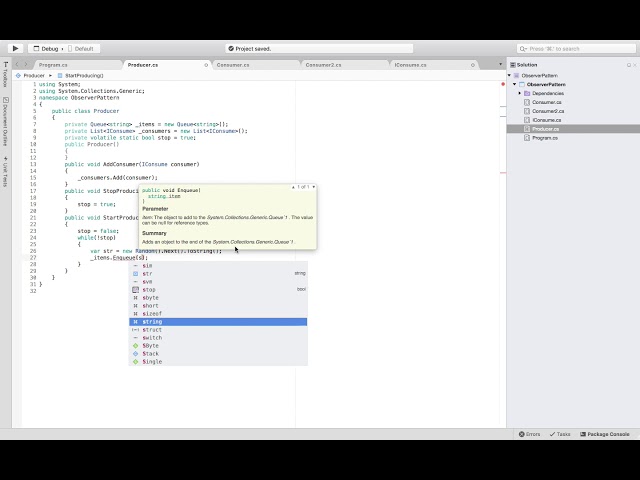Run the project with the play button
The width and height of the screenshot is (640, 480).
(x=16, y=49)
